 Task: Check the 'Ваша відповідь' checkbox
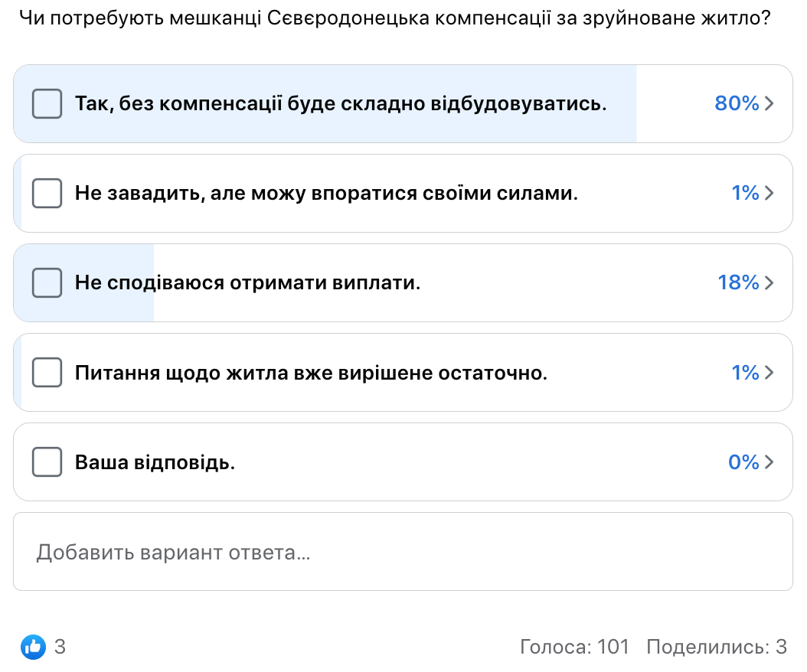click(x=47, y=462)
